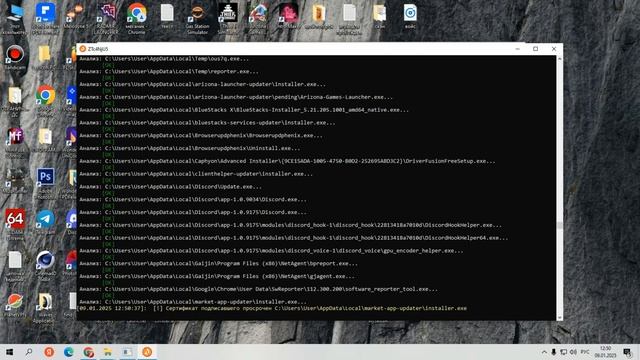Click the console scrollbar down arrow
640x360 pixels.
559,317
